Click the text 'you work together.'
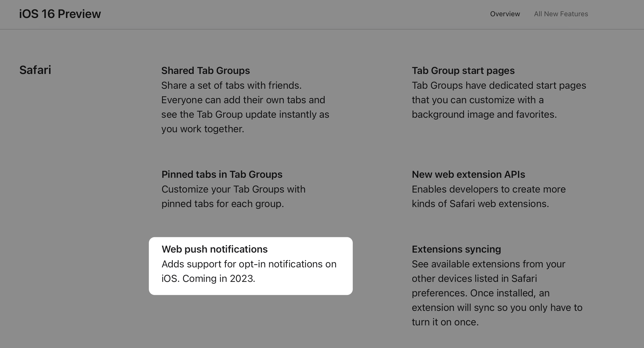Viewport: 644px width, 348px height. [203, 129]
